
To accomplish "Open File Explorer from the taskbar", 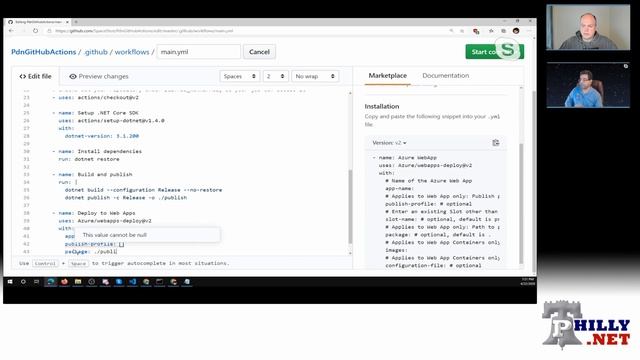I will point(78,282).
